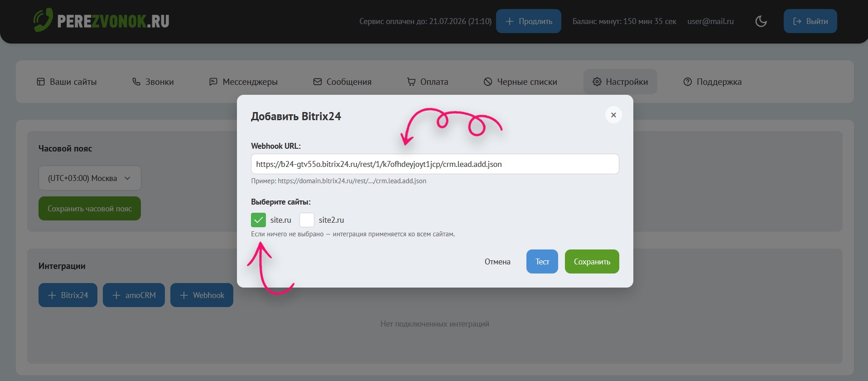Open the Поддержка help tab
This screenshot has height=381, width=868.
(x=713, y=82)
